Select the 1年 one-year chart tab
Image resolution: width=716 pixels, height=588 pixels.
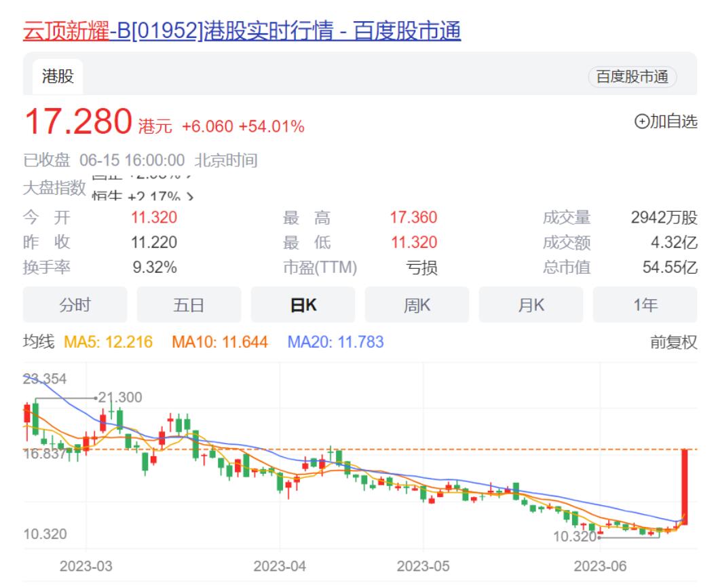coord(646,306)
